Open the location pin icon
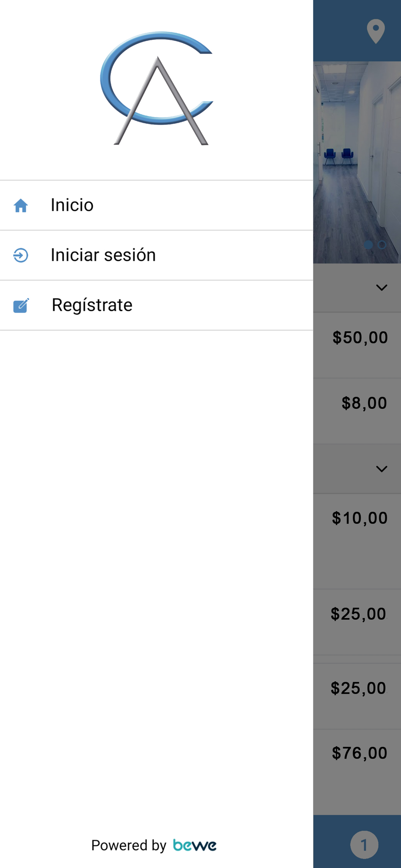The image size is (401, 868). [x=376, y=31]
